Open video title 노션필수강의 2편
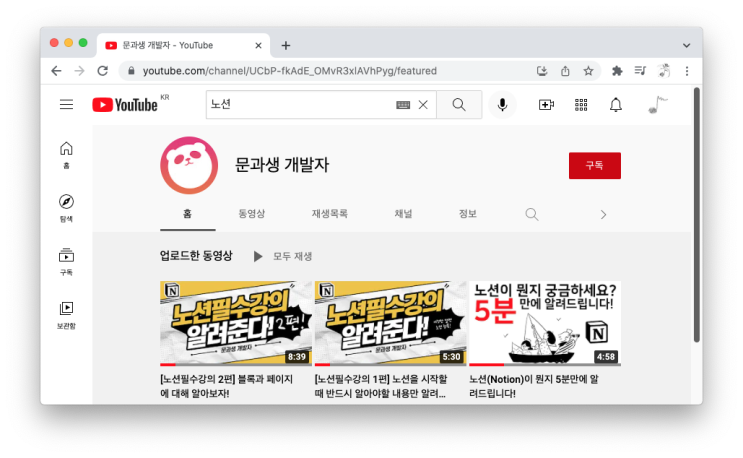The width and height of the screenshot is (743, 458). 227,386
